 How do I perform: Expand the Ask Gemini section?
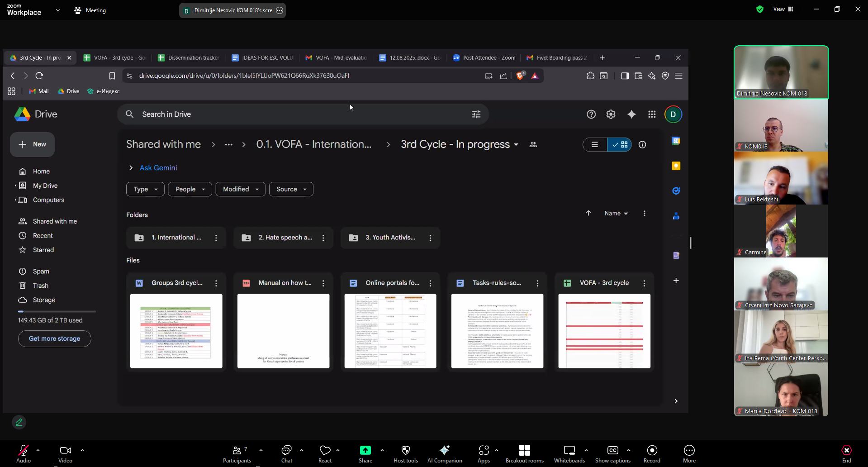[x=131, y=168]
